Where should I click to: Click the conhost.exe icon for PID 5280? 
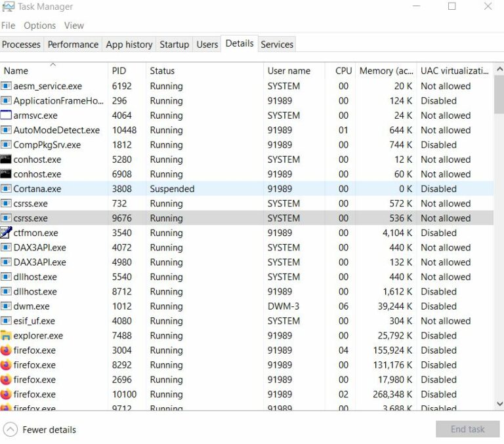6,159
